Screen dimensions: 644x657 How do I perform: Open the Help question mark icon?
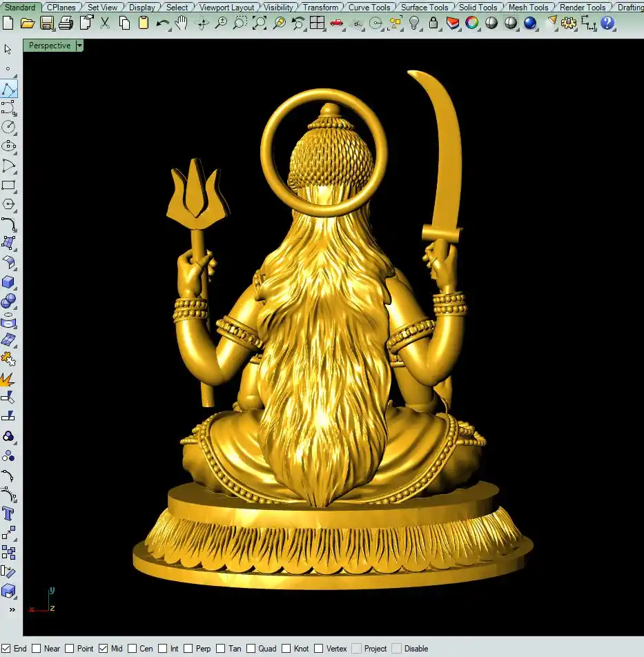click(x=607, y=23)
